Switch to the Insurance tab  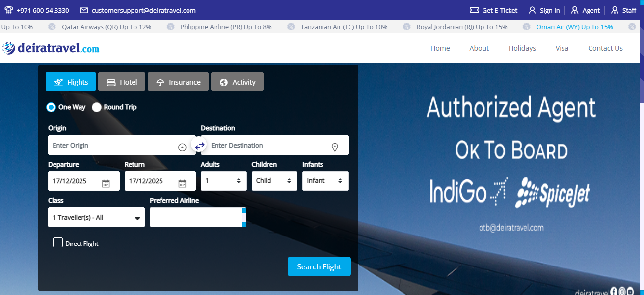point(178,82)
